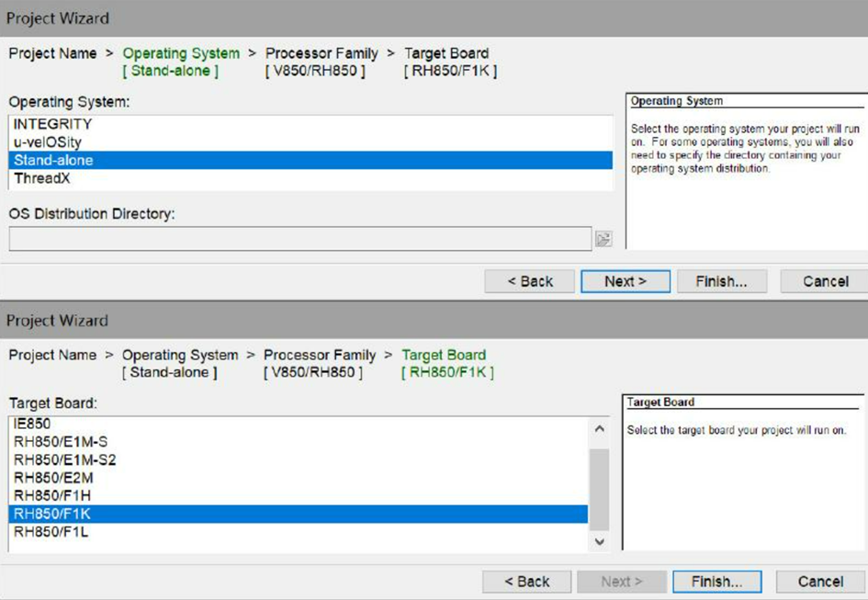Open Project Name step in upper breadcrumb

click(52, 53)
